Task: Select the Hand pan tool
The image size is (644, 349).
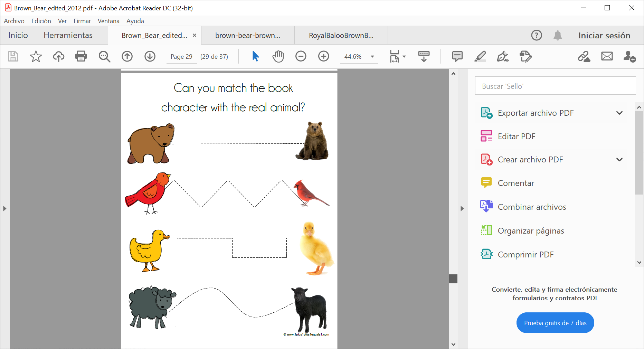Action: click(x=278, y=56)
